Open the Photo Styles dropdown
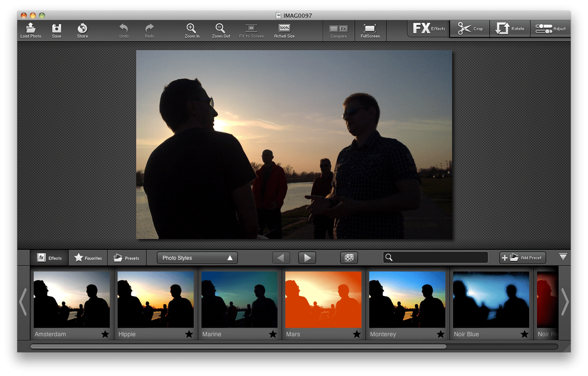 tap(197, 258)
